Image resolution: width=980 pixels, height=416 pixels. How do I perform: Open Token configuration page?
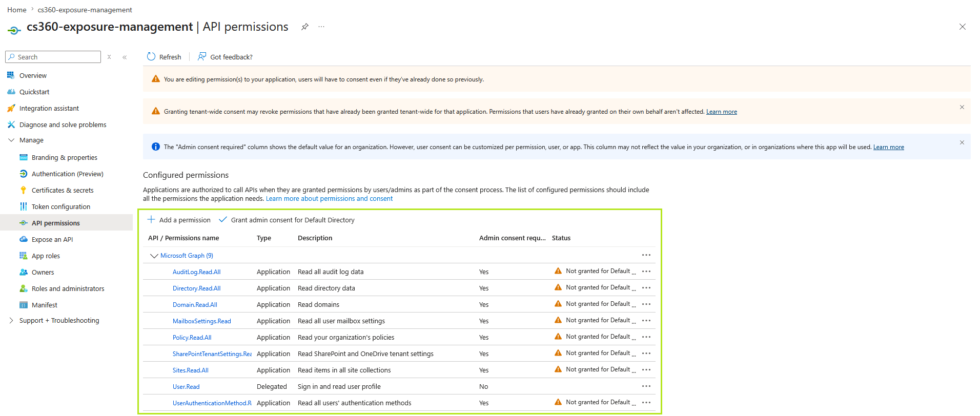[61, 206]
